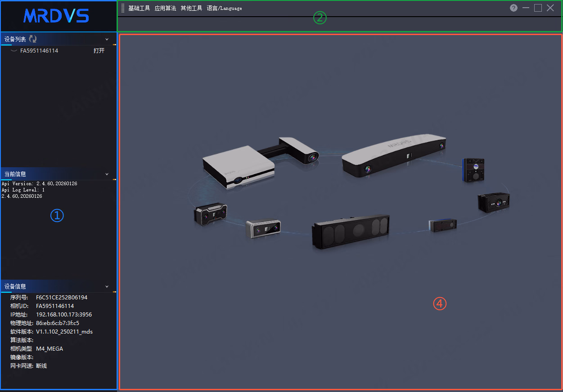The width and height of the screenshot is (563, 392).
Task: Close the application window
Action: 550,8
